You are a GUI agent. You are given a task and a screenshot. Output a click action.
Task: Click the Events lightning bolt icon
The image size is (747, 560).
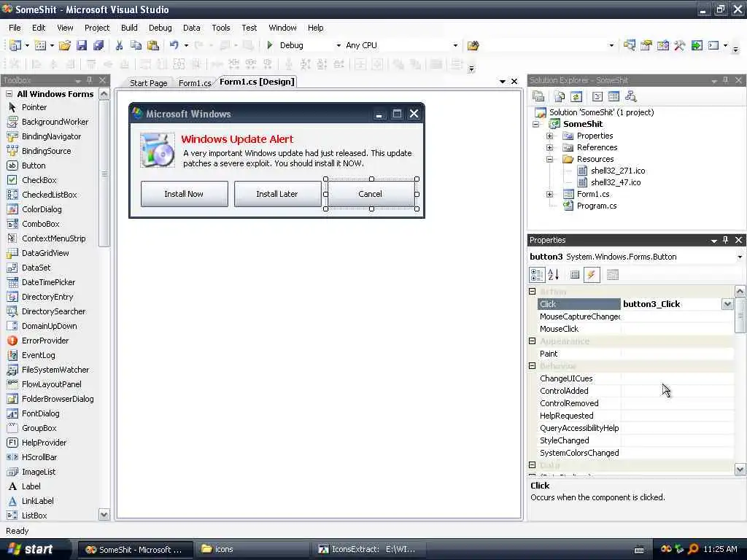click(x=591, y=275)
